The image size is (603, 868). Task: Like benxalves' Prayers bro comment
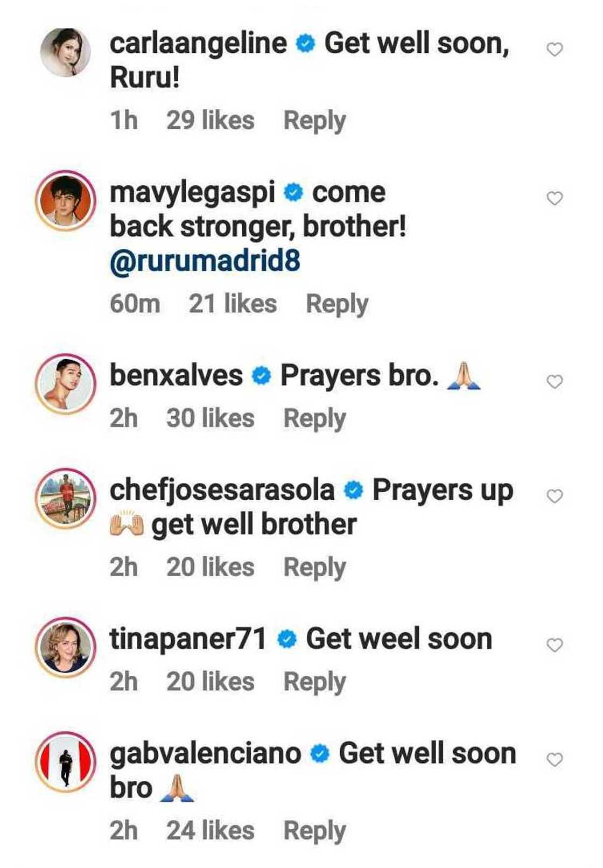pyautogui.click(x=555, y=382)
